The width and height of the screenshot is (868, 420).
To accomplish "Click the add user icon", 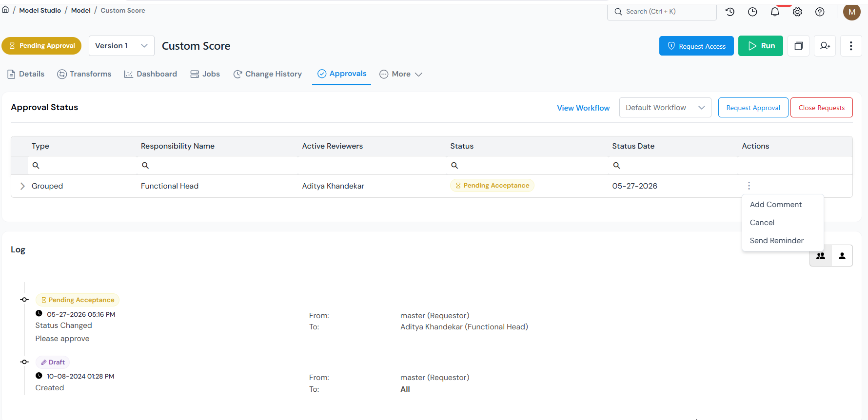I will point(825,46).
